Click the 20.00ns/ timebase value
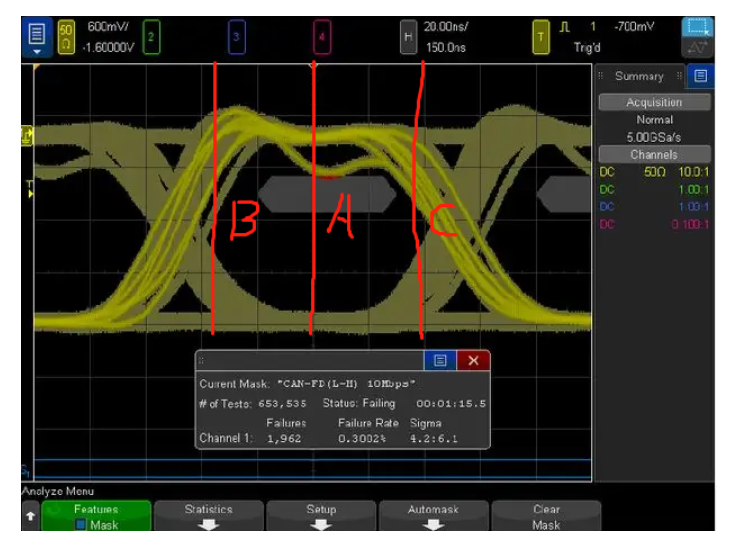The height and width of the screenshot is (545, 731). tap(446, 27)
